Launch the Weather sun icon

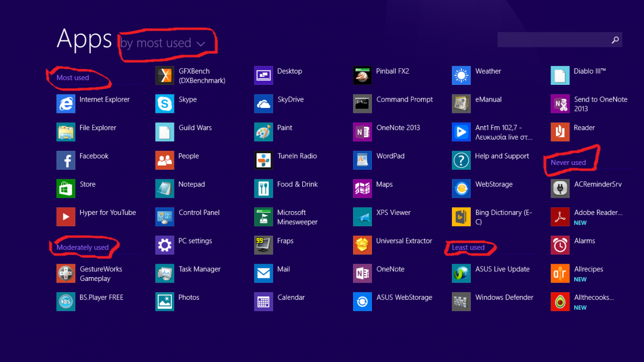(461, 76)
